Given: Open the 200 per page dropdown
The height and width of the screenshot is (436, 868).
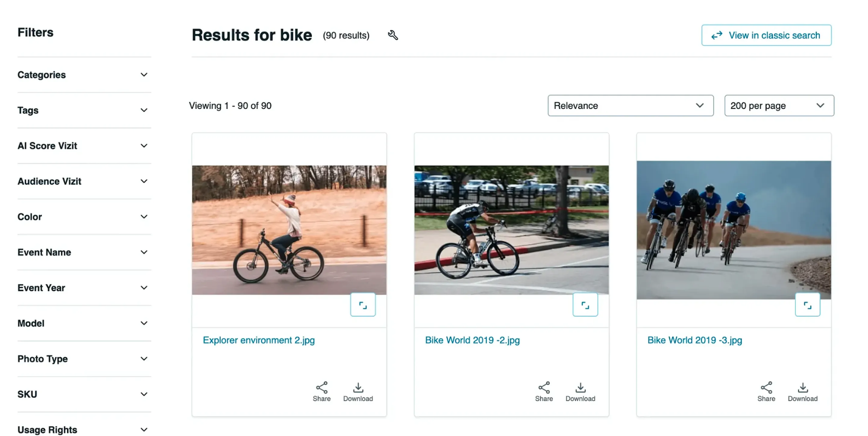Looking at the screenshot, I should tap(779, 106).
